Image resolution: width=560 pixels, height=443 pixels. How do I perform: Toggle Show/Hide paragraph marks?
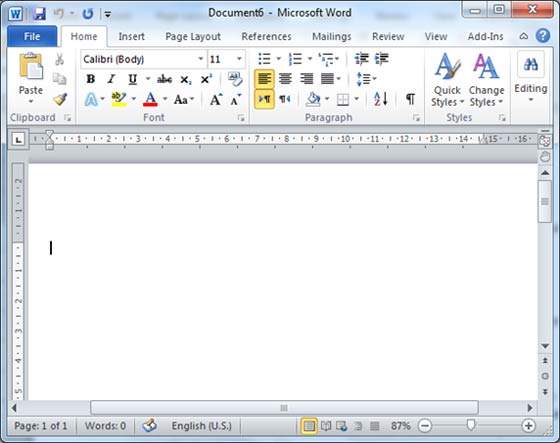[x=410, y=99]
